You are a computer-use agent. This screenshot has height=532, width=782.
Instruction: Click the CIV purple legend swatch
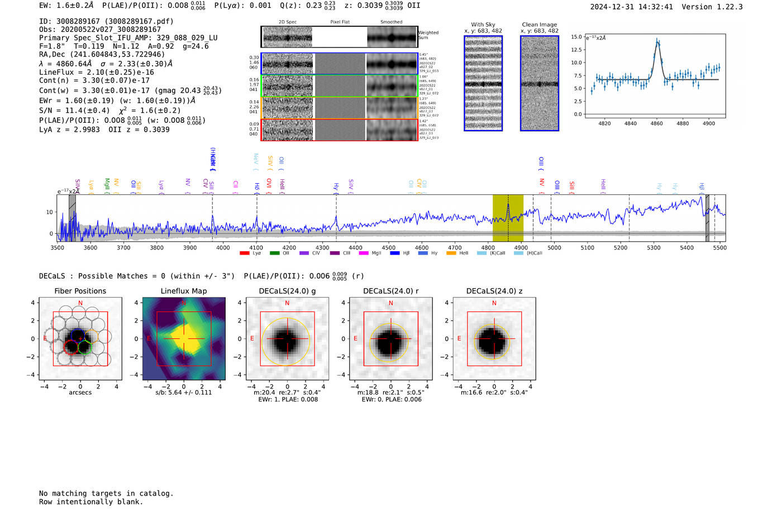(x=304, y=253)
